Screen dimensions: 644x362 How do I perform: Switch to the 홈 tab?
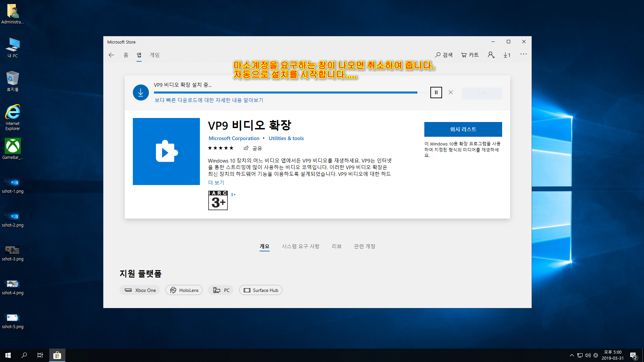point(126,55)
